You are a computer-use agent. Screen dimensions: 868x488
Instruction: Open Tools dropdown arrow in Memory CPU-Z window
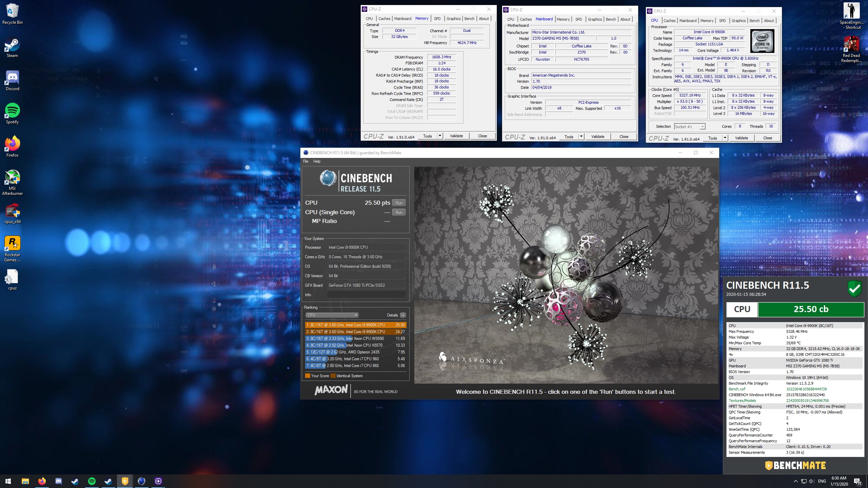[440, 136]
